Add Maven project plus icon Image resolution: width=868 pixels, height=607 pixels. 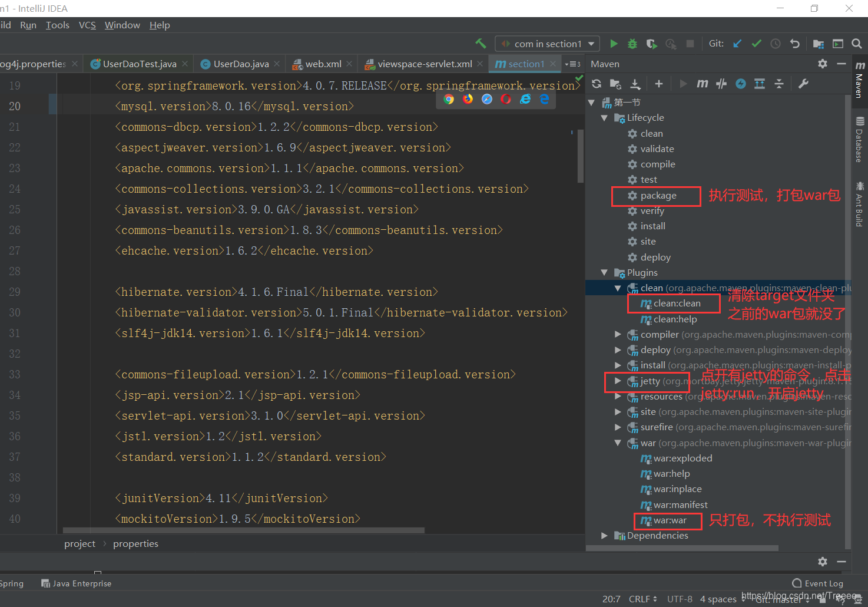(x=659, y=84)
